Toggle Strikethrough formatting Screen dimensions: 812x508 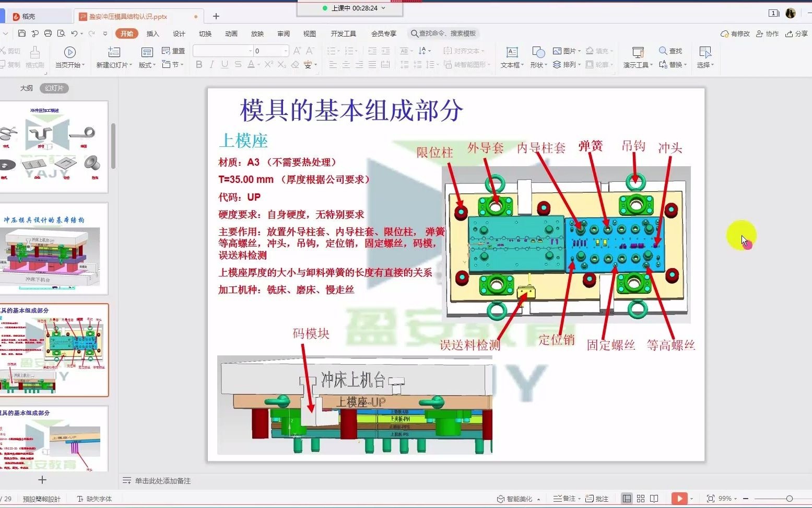point(238,64)
